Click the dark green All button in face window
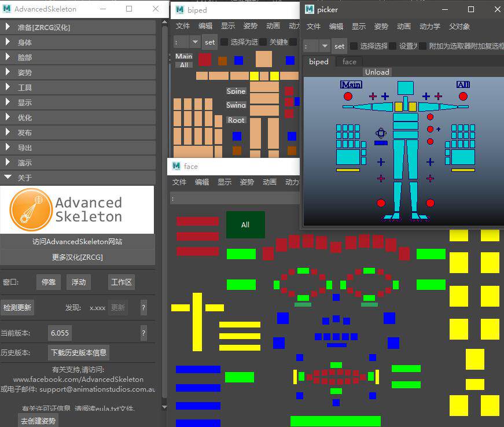 (x=245, y=224)
